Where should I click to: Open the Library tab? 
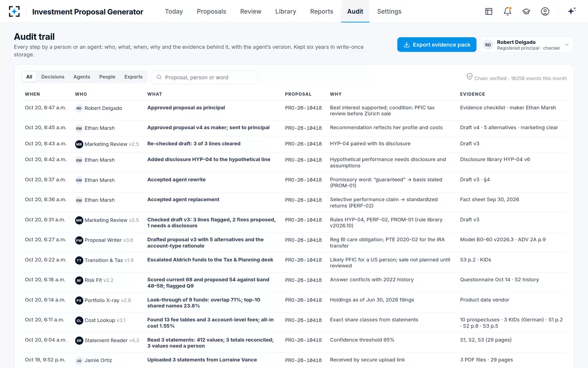[x=286, y=11]
